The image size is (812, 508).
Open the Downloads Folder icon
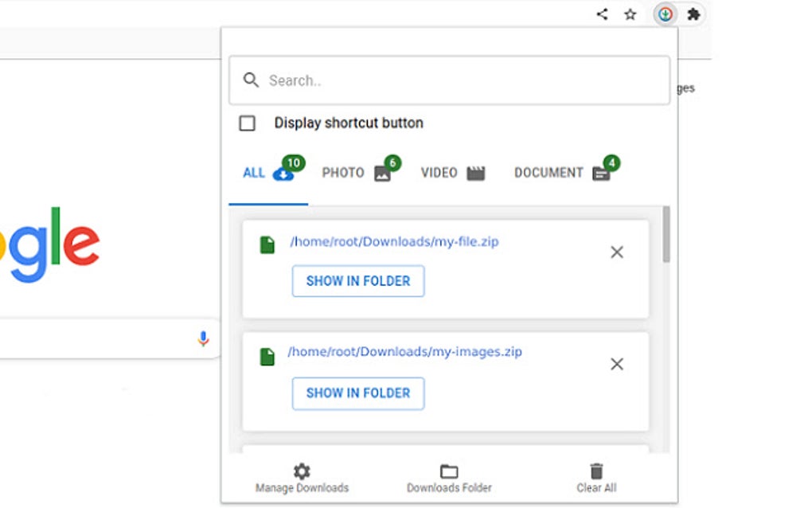point(448,471)
